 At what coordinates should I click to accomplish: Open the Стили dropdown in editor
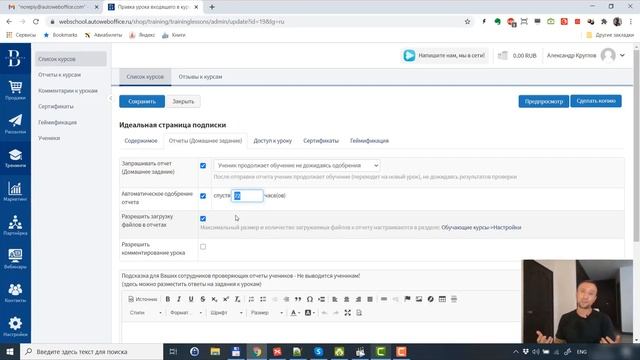click(x=145, y=313)
